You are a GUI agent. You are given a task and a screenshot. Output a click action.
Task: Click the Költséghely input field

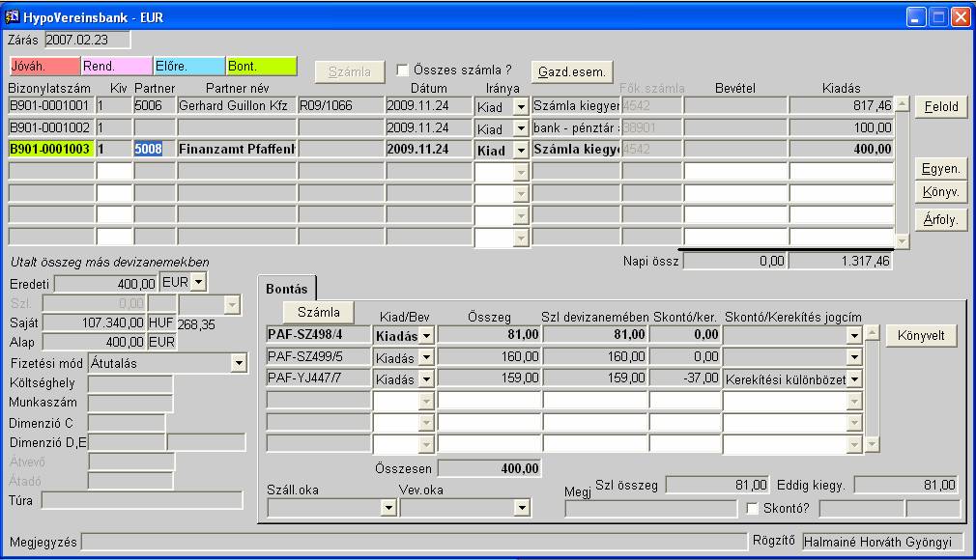[130, 383]
